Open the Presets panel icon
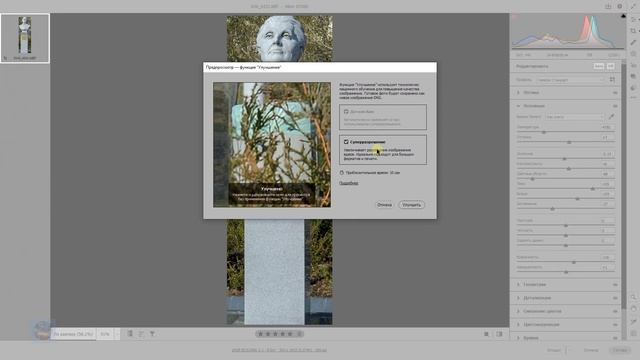Viewport: 640px width, 360px height. (x=633, y=88)
